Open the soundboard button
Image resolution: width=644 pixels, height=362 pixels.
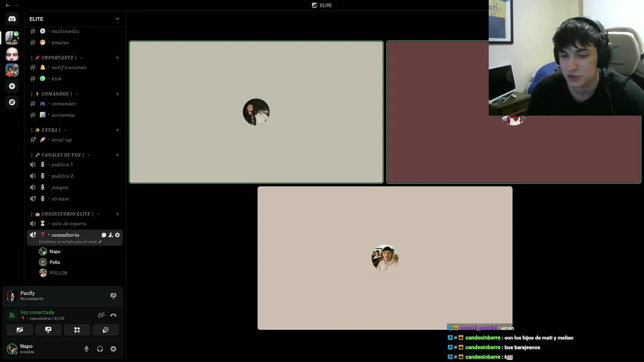106,330
